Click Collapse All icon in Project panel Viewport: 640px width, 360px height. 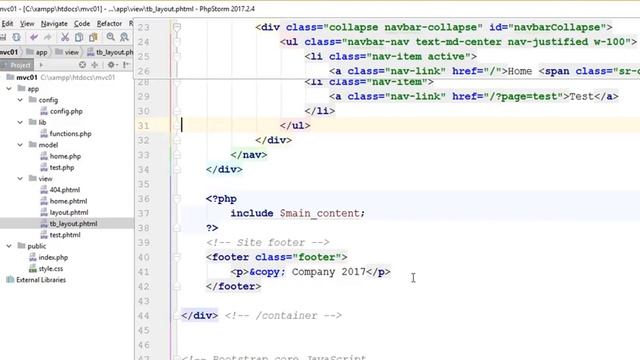click(x=95, y=64)
